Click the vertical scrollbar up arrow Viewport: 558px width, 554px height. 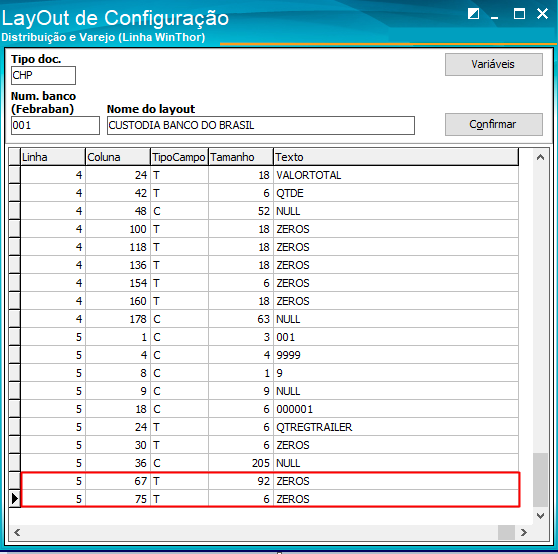coord(540,157)
